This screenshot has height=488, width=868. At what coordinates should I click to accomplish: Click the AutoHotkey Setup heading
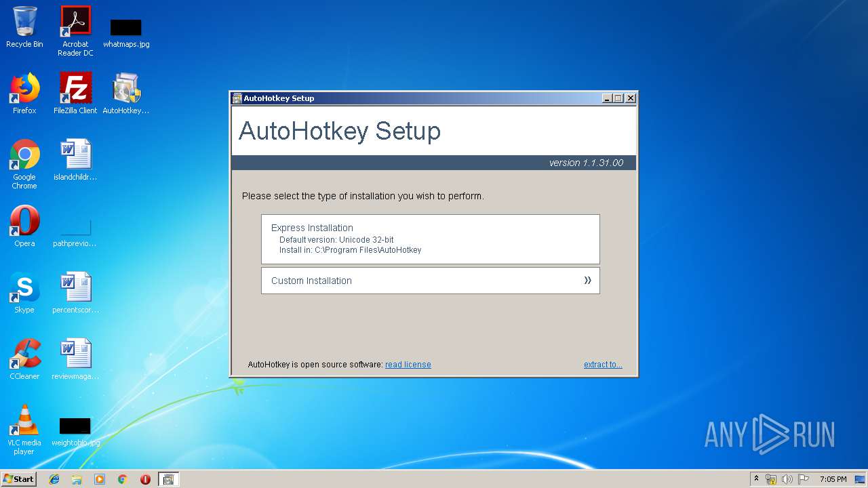(x=340, y=131)
